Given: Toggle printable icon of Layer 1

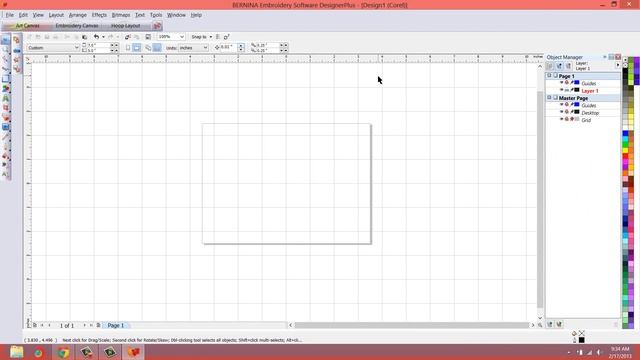Looking at the screenshot, I should (x=567, y=90).
